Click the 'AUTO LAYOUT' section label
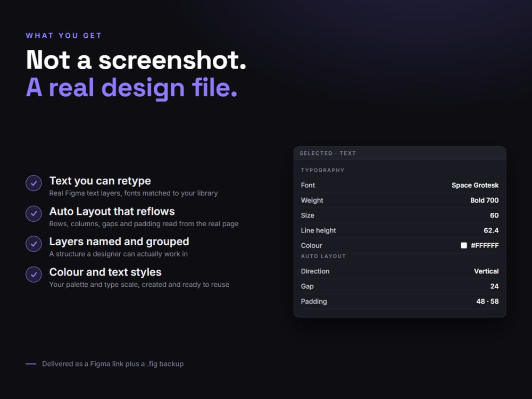Screen dimensions: 532x399 323,256
